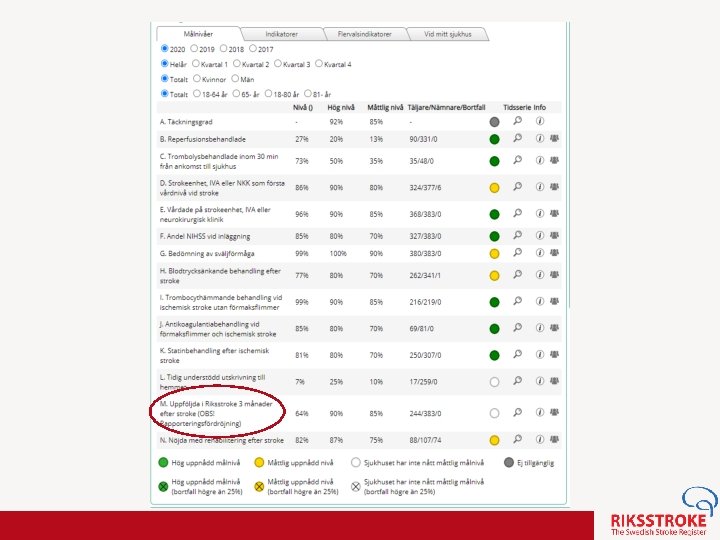The height and width of the screenshot is (540, 720).
Task: Open time series for H. Blodtryckssänkande behandling
Action: (x=518, y=274)
